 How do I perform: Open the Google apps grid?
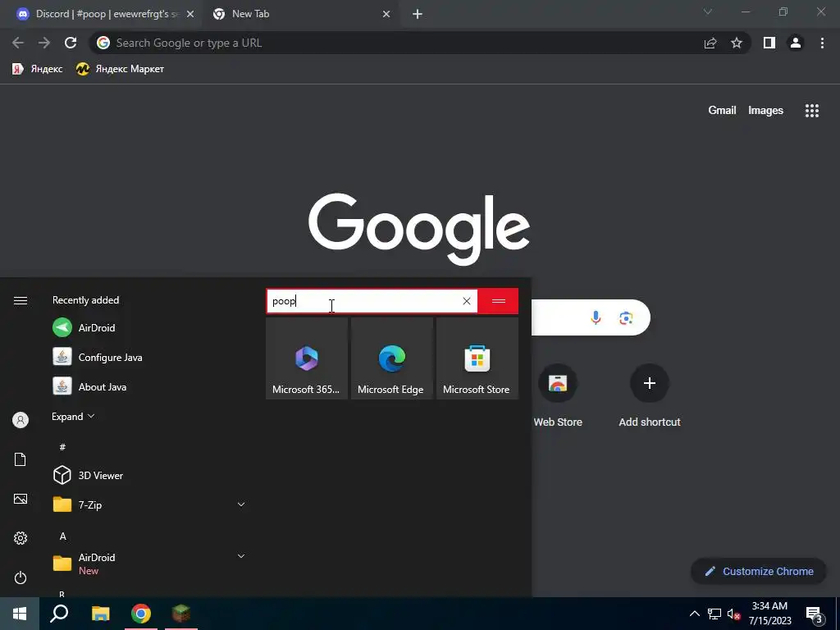click(811, 111)
